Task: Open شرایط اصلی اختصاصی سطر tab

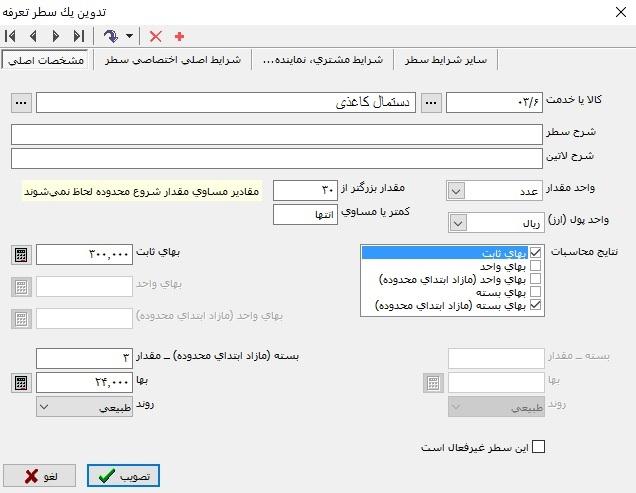Action: pos(171,61)
